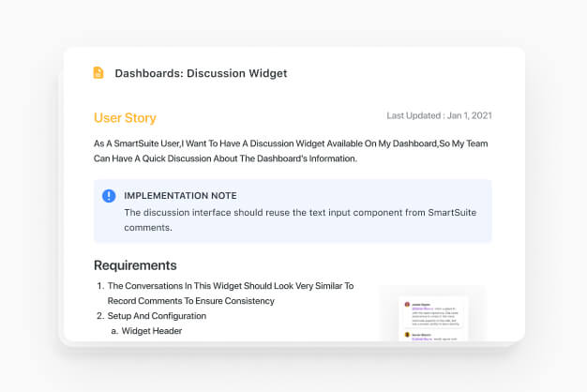Image resolution: width=587 pixels, height=392 pixels.
Task: Click the orange document icon
Action: [98, 73]
